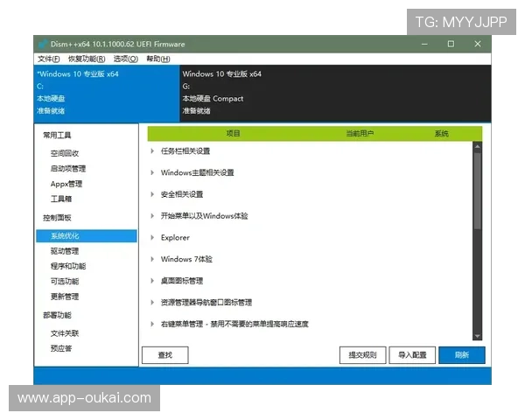The height and width of the screenshot is (420, 525).
Task: Click the 提交规则 button
Action: click(362, 355)
